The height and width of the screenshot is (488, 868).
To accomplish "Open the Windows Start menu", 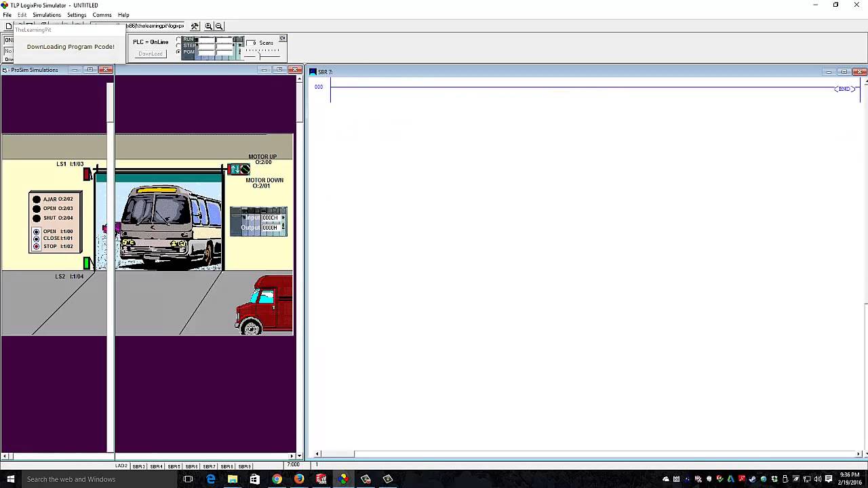I will coord(10,479).
